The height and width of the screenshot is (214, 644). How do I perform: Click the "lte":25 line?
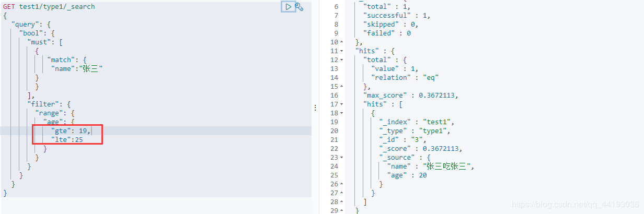(x=67, y=139)
